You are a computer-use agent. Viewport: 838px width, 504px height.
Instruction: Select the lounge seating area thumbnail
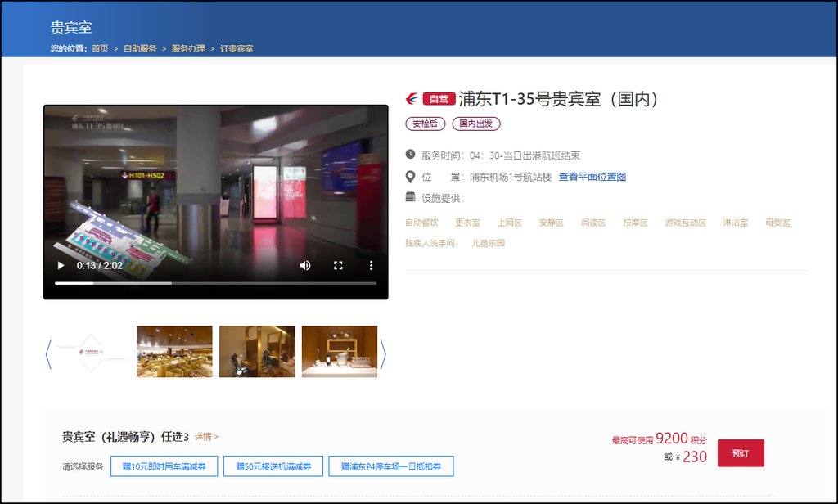coord(174,352)
